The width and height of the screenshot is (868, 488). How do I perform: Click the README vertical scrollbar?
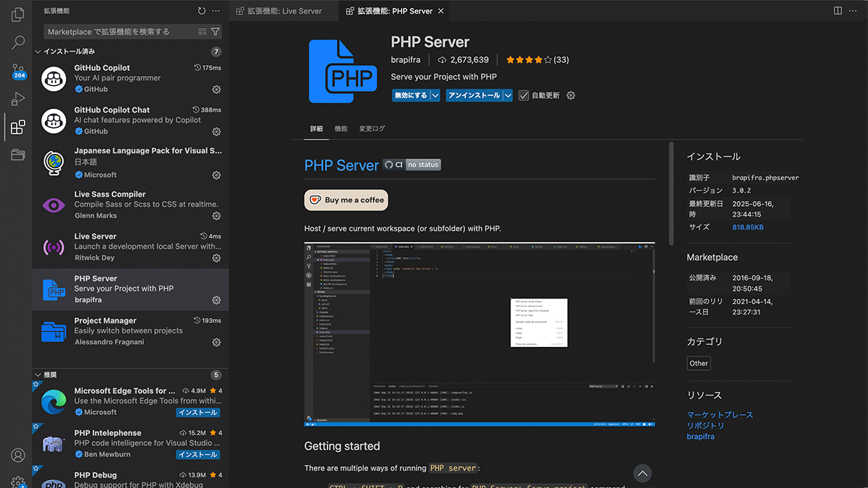point(671,194)
